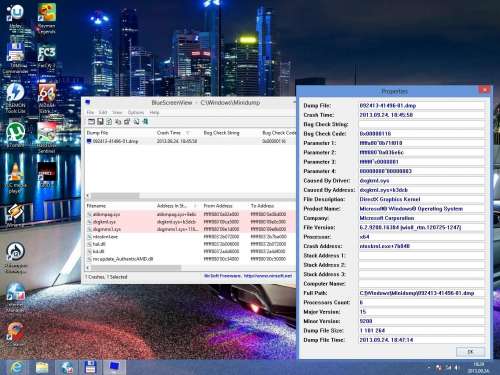Click the third BlueScreenView toolbar icon next to Save

[109, 122]
